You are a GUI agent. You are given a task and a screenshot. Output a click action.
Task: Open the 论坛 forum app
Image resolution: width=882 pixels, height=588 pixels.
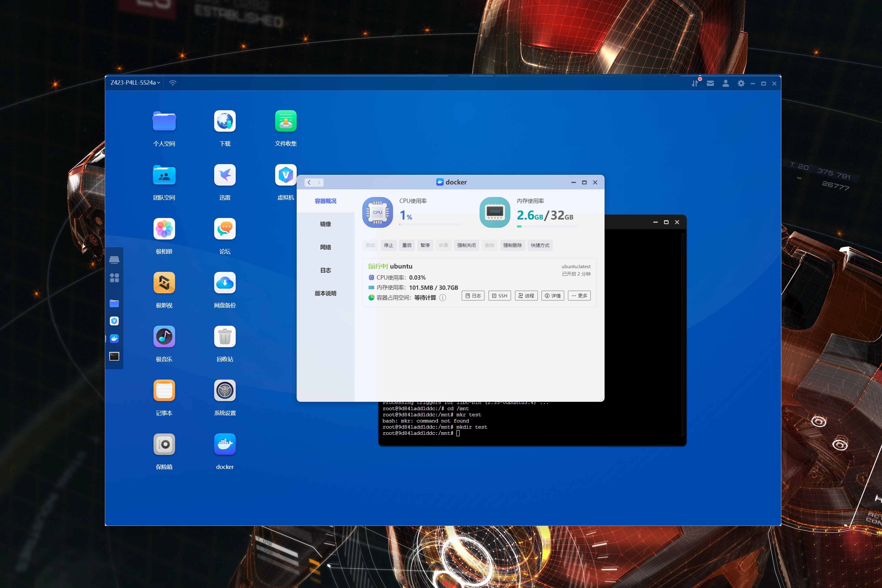point(225,229)
